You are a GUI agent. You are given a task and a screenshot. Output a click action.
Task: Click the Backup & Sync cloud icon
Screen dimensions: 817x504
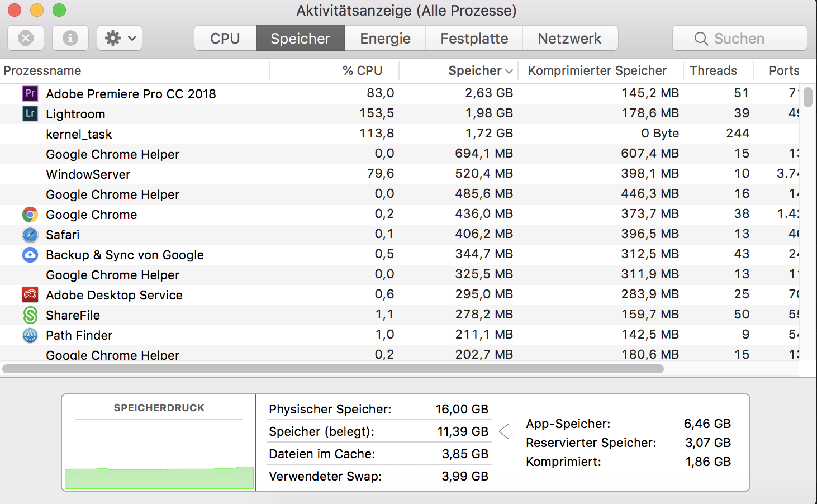[30, 255]
